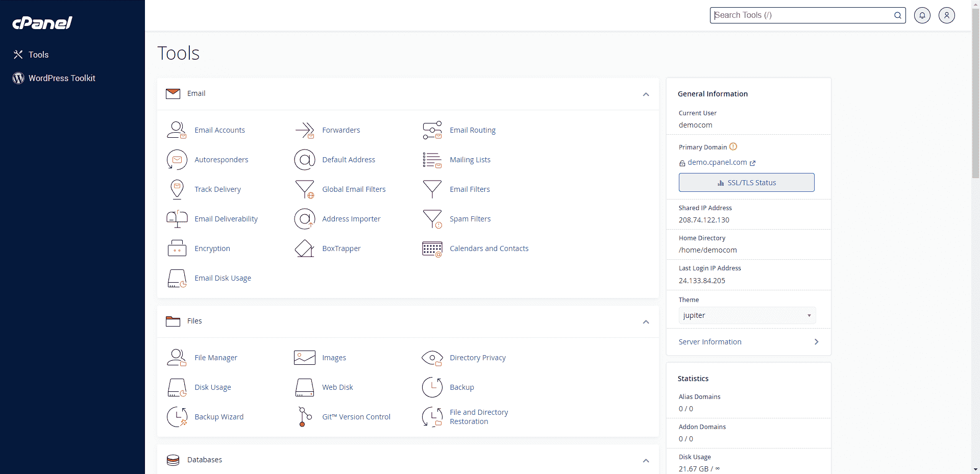Click the scrollbar down arrow

click(x=975, y=469)
